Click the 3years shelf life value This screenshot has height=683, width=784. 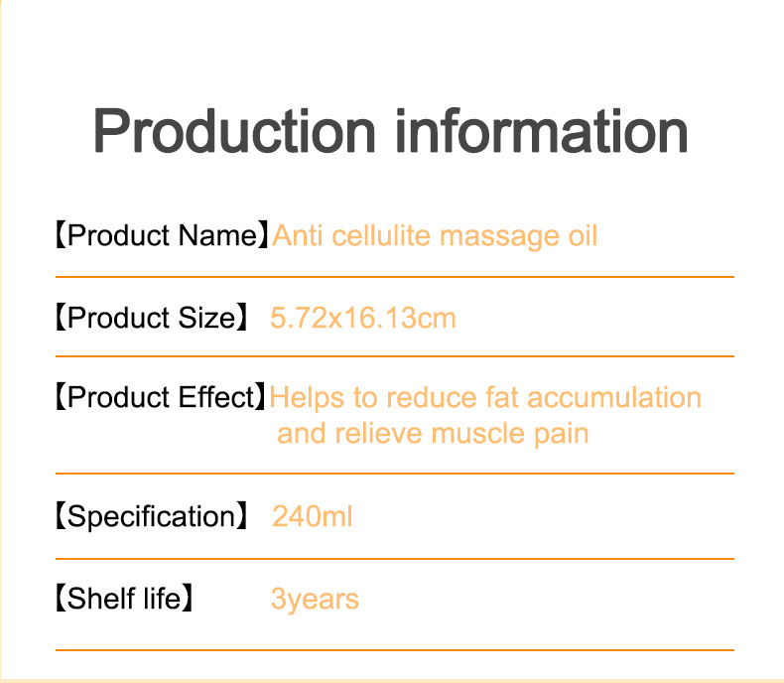pyautogui.click(x=315, y=599)
